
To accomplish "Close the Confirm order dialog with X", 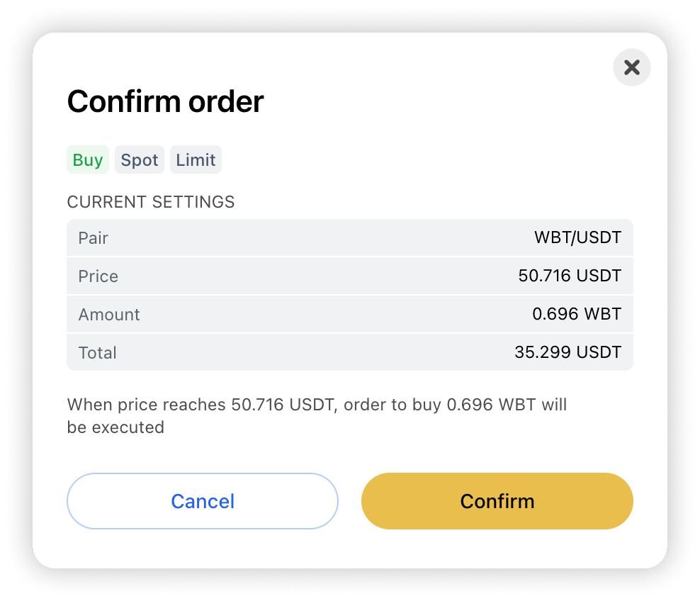I will point(631,67).
